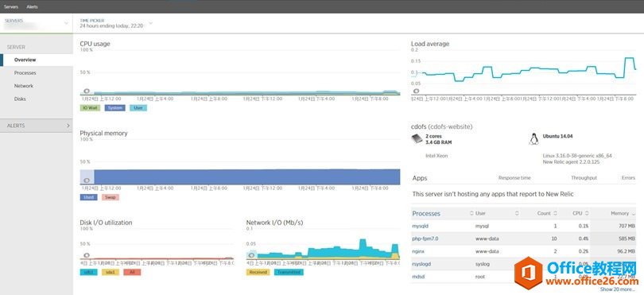Sort the process table by User column arrows
The width and height of the screenshot is (644, 295).
pos(517,213)
